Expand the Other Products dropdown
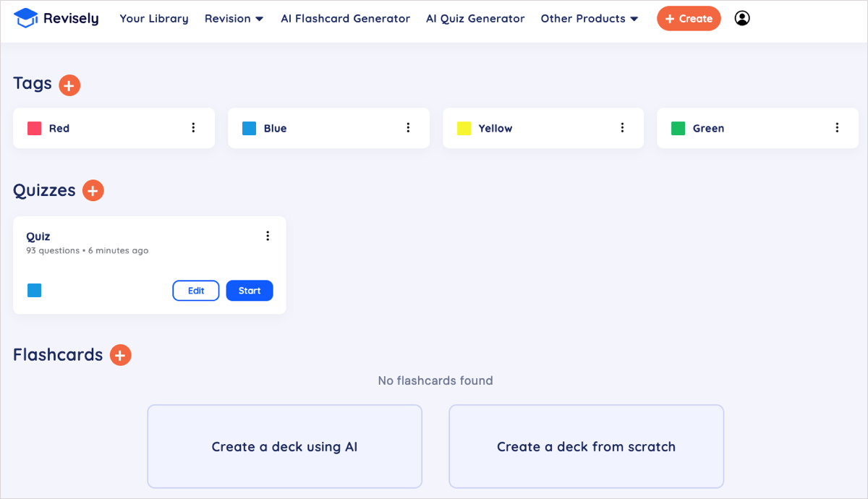 click(590, 19)
